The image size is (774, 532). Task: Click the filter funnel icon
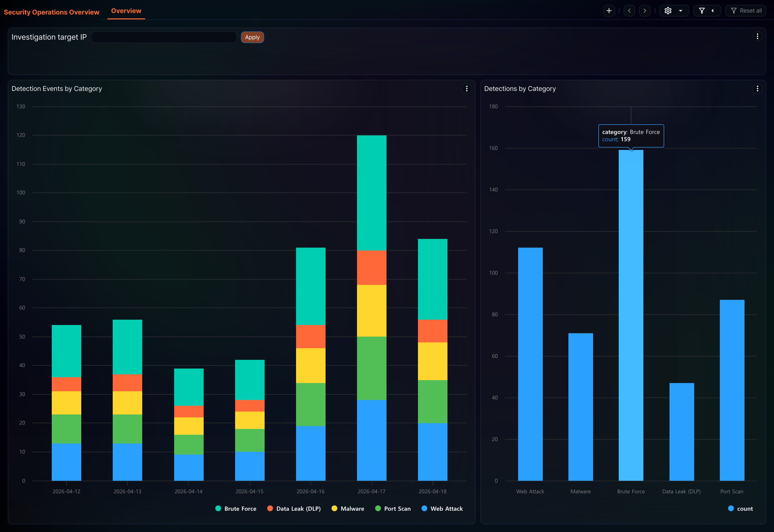(x=702, y=11)
